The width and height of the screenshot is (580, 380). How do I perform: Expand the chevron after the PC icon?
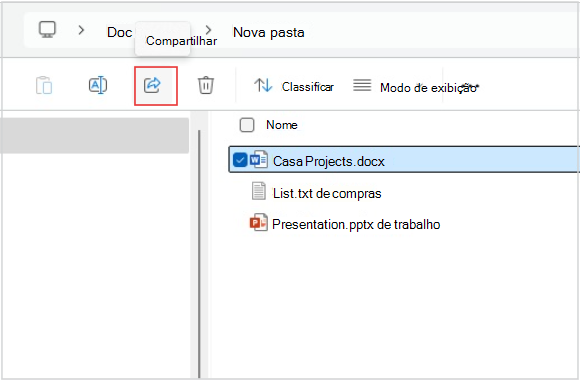click(81, 30)
